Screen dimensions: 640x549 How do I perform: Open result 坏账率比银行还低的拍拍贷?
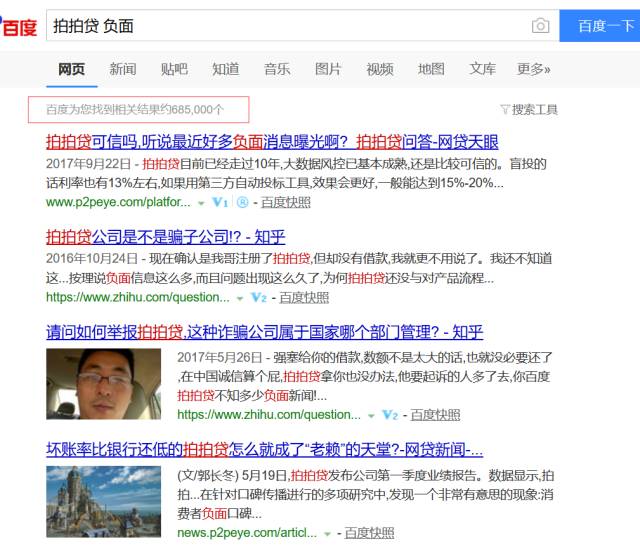click(x=264, y=450)
